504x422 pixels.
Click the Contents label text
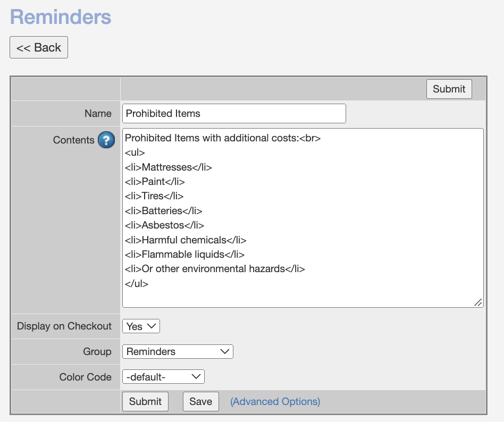[73, 140]
